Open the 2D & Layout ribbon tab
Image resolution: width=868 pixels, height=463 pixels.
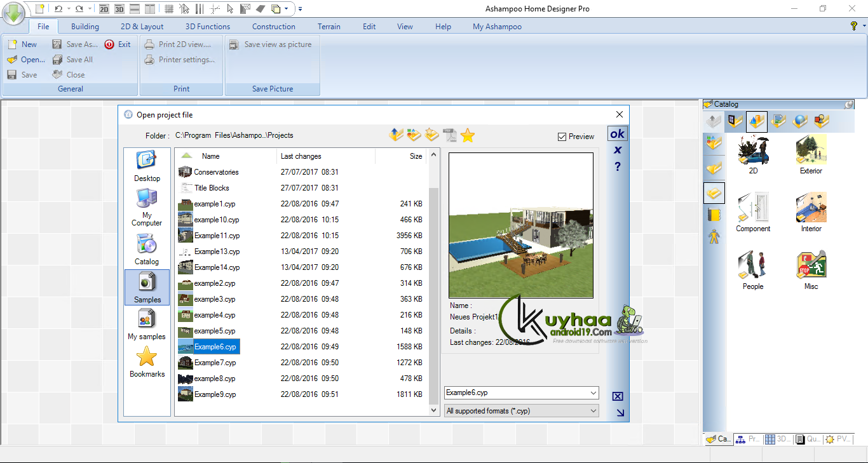tap(142, 27)
